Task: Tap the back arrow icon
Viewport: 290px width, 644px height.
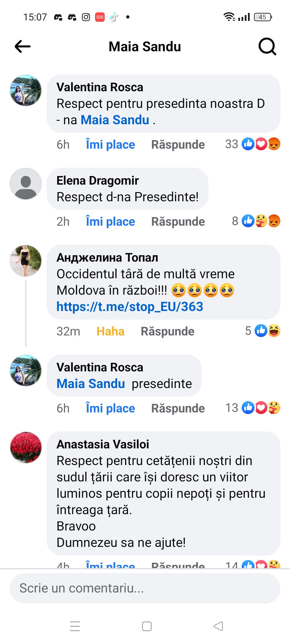Action: click(23, 46)
